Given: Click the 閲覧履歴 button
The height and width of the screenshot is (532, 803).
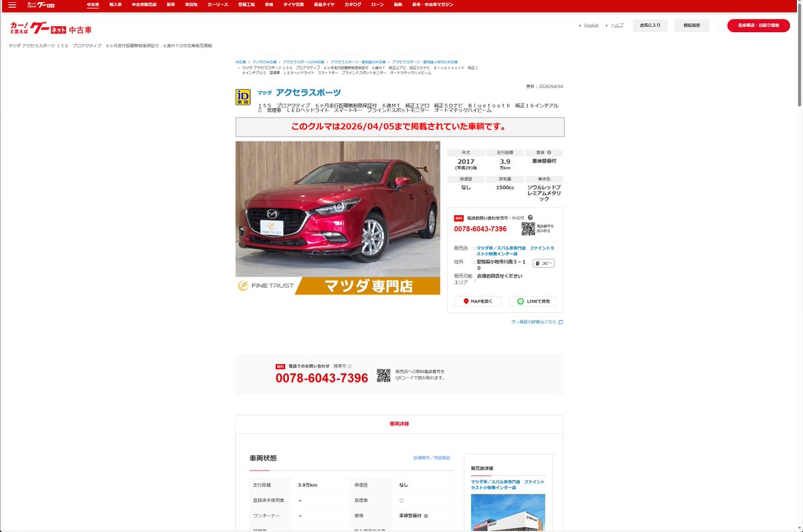Looking at the screenshot, I should point(692,25).
